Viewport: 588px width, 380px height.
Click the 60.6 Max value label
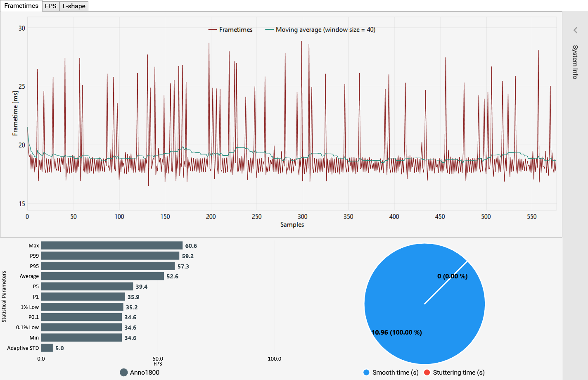point(191,246)
